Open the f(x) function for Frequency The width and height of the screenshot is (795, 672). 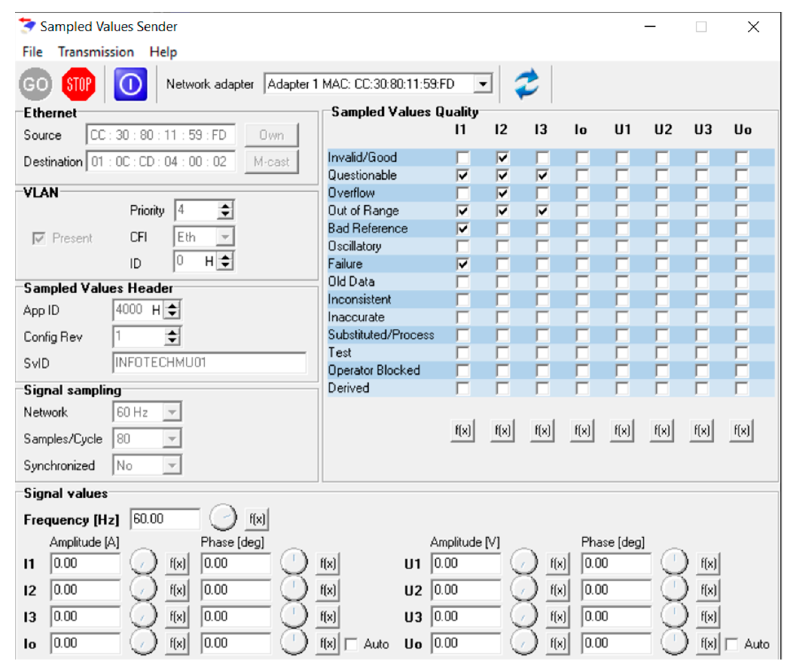point(257,519)
